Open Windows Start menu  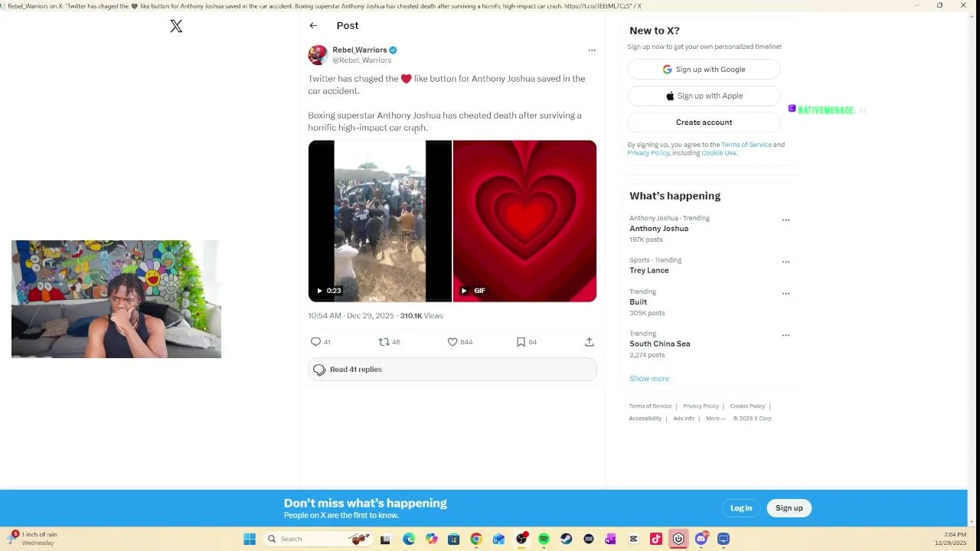coord(250,539)
